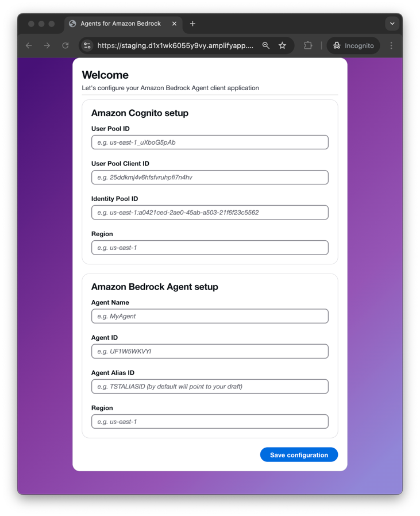Bookmark this page with the star icon
420x516 pixels.
(x=283, y=45)
